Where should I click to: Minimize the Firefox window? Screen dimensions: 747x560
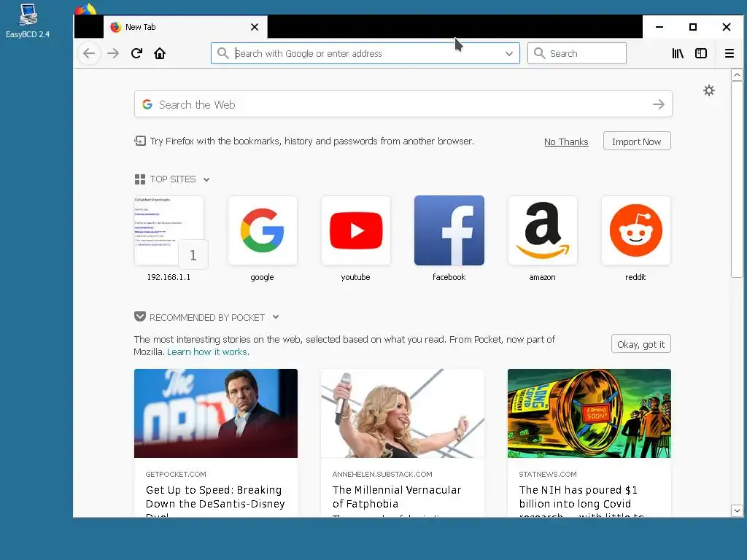659,27
